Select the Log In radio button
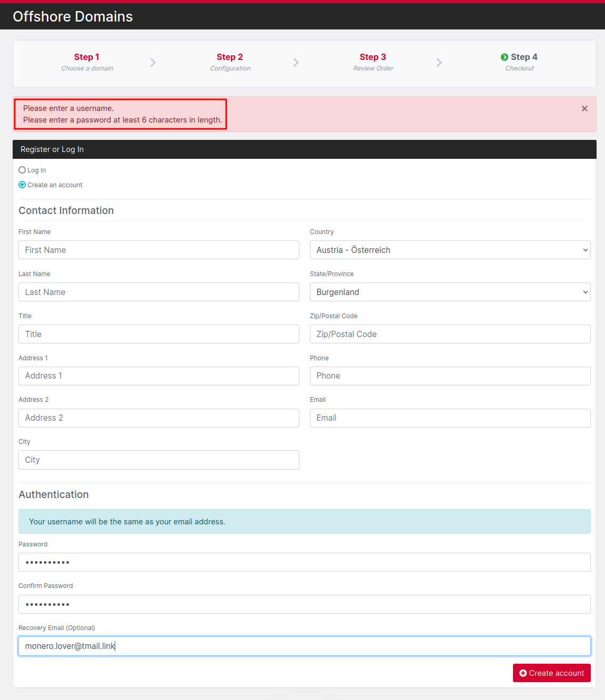Viewport: 605px width, 700px height. pyautogui.click(x=22, y=170)
